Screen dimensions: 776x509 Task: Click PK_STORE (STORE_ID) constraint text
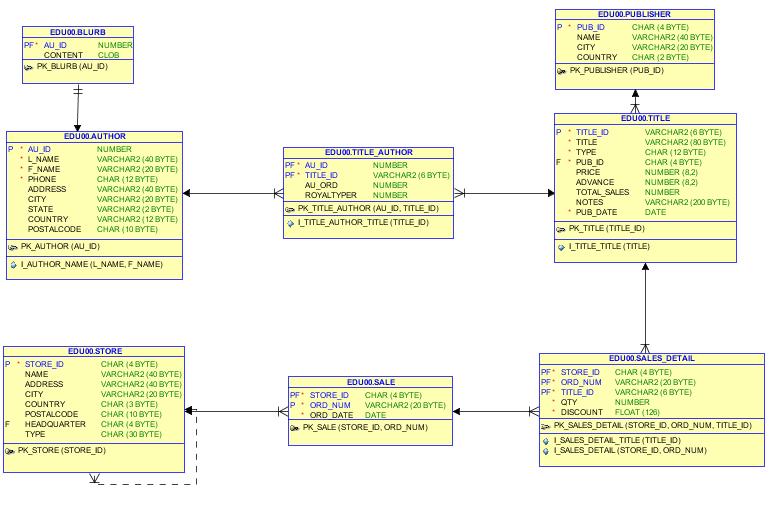point(61,450)
